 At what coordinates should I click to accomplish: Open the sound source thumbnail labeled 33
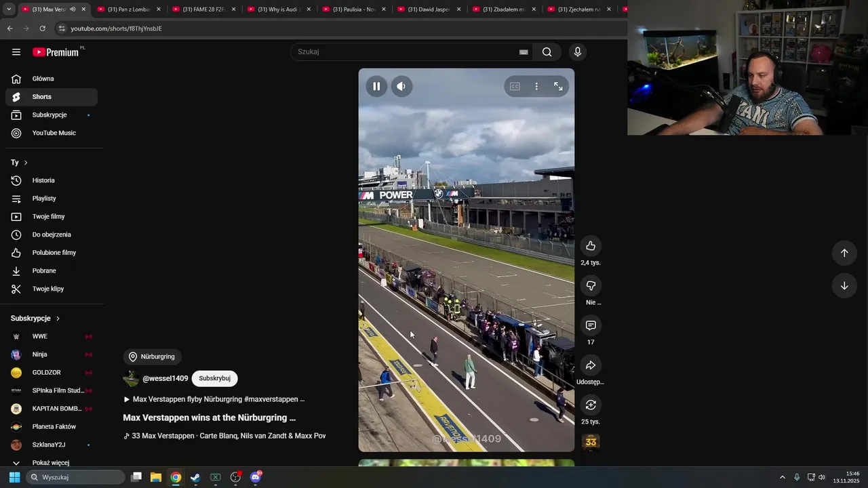(x=591, y=443)
